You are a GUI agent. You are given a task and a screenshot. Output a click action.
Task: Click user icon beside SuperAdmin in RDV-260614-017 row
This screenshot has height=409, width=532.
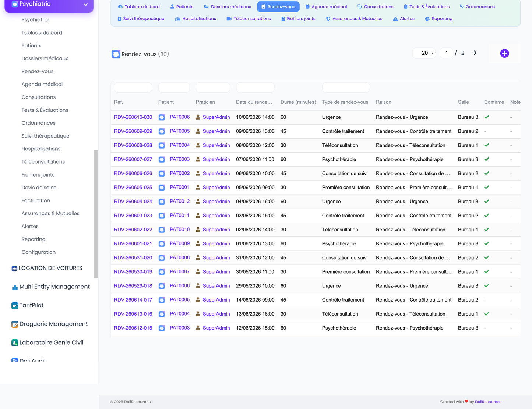198,300
